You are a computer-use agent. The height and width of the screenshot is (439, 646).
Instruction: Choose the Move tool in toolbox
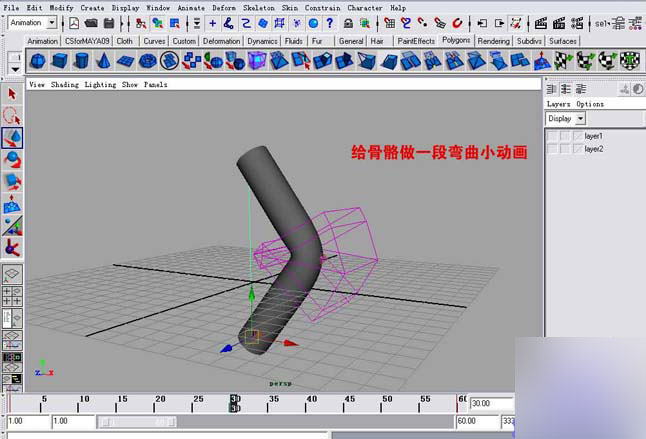click(12, 138)
